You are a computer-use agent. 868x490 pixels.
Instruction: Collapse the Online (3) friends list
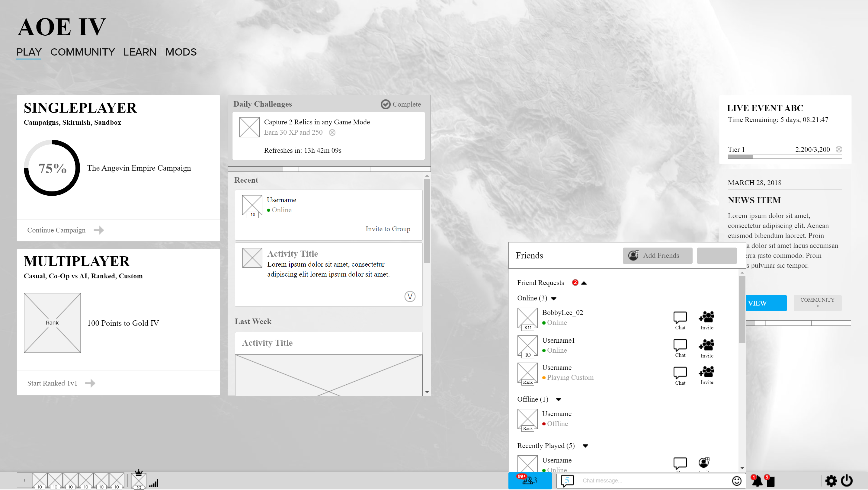554,298
